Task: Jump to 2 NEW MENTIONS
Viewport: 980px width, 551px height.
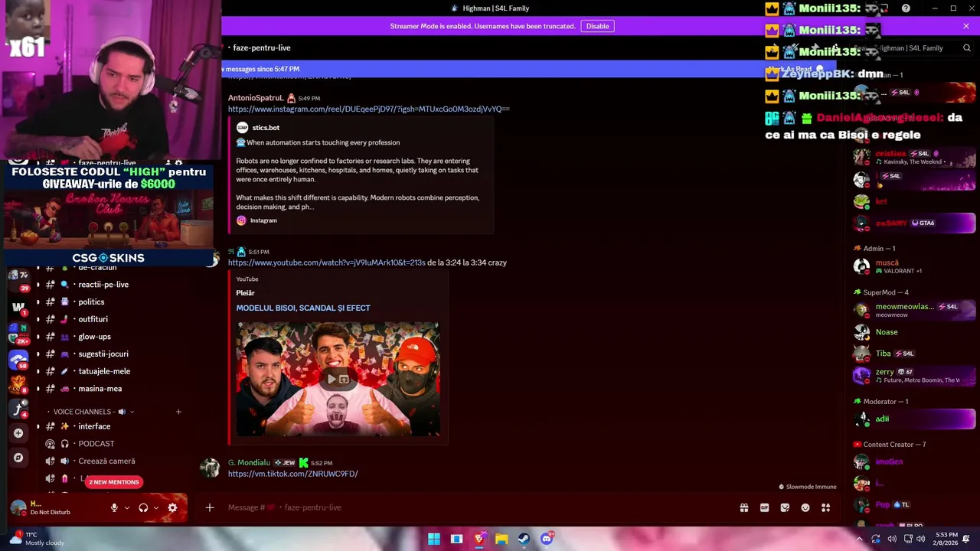Action: point(113,482)
